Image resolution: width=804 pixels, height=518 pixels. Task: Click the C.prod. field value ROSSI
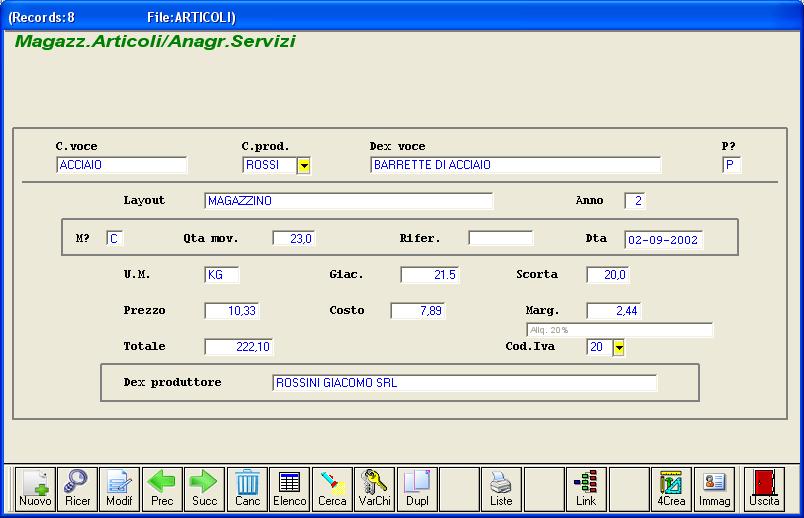[x=270, y=165]
